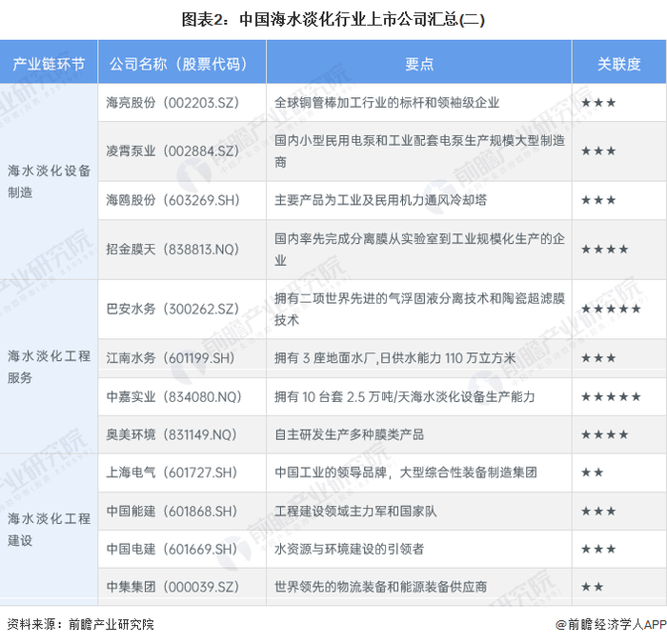Select the text 世界领先的物流装备和能源装备供应商
The image size is (667, 644).
coord(380,587)
